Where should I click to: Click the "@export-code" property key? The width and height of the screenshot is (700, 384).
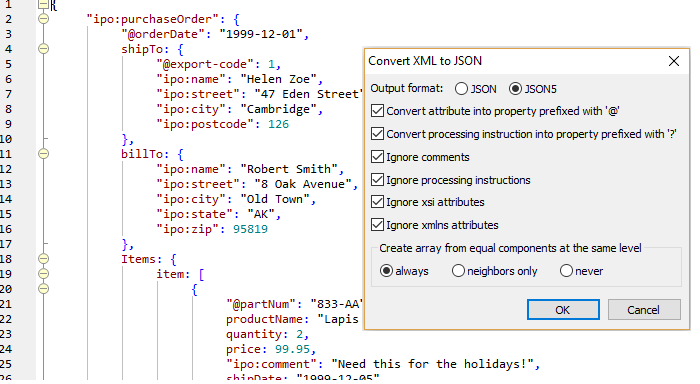tap(204, 64)
